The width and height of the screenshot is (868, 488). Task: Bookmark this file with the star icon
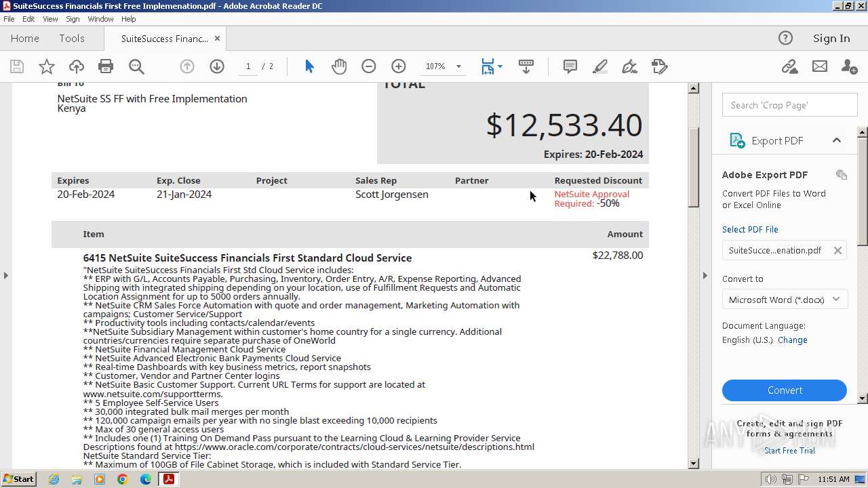point(47,66)
